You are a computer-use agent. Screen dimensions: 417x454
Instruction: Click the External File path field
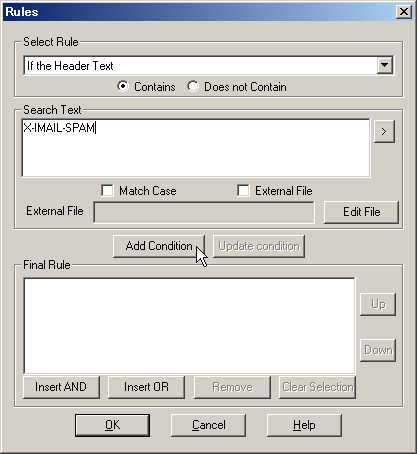tap(204, 212)
